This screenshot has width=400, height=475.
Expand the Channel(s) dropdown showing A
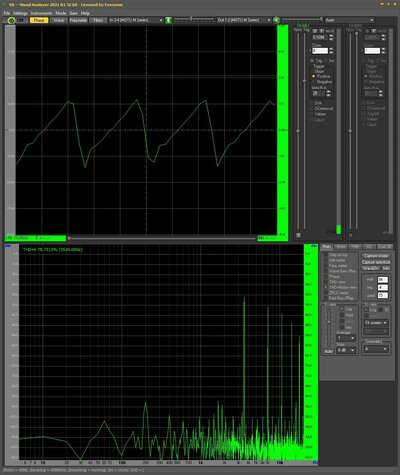[x=376, y=349]
